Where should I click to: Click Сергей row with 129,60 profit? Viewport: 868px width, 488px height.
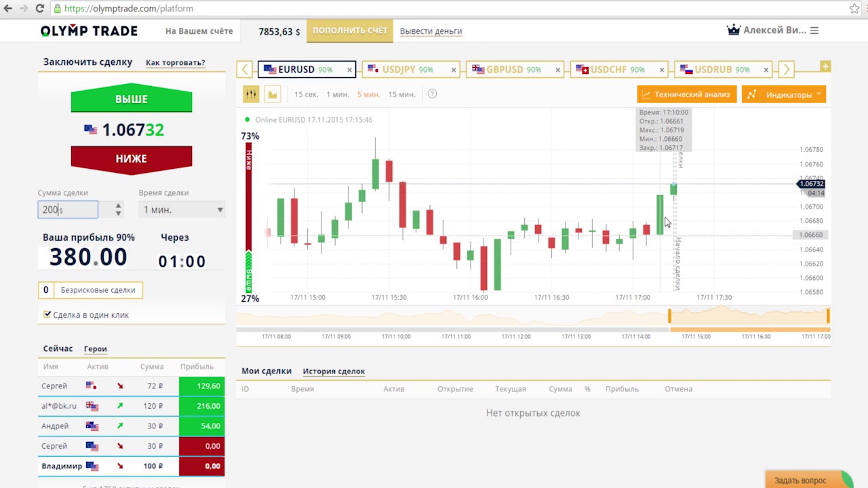(x=132, y=386)
